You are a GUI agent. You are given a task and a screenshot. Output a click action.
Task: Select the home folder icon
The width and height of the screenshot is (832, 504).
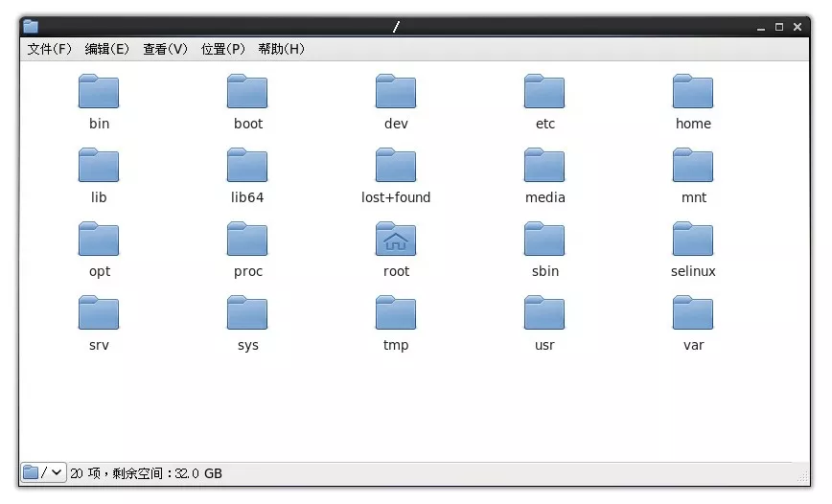[x=693, y=91]
